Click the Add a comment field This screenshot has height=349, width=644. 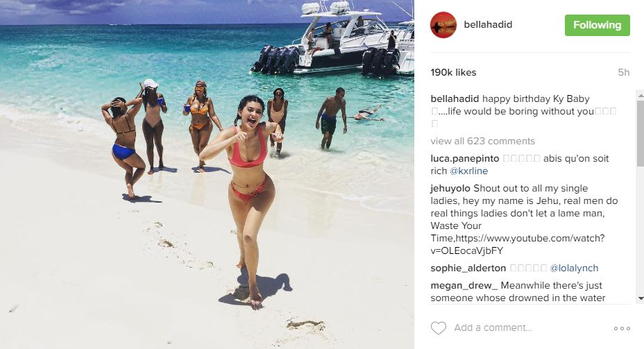coord(529,327)
